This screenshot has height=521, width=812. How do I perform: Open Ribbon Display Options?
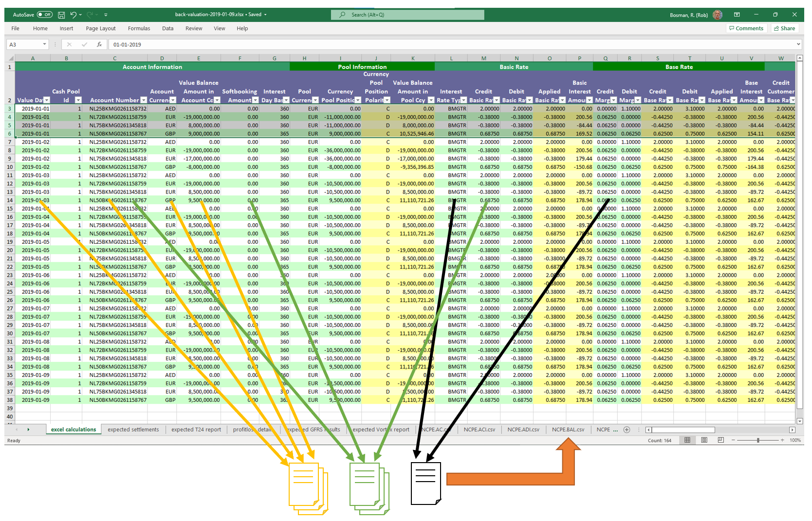tap(737, 15)
